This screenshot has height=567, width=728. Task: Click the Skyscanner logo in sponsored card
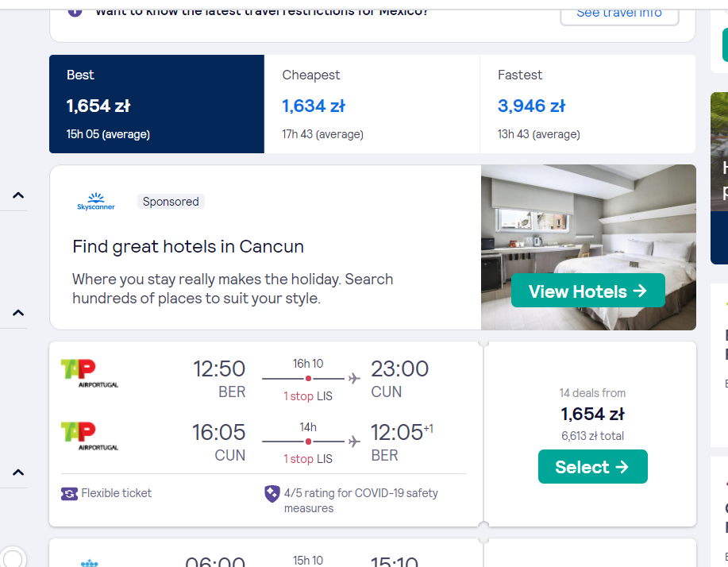point(95,202)
